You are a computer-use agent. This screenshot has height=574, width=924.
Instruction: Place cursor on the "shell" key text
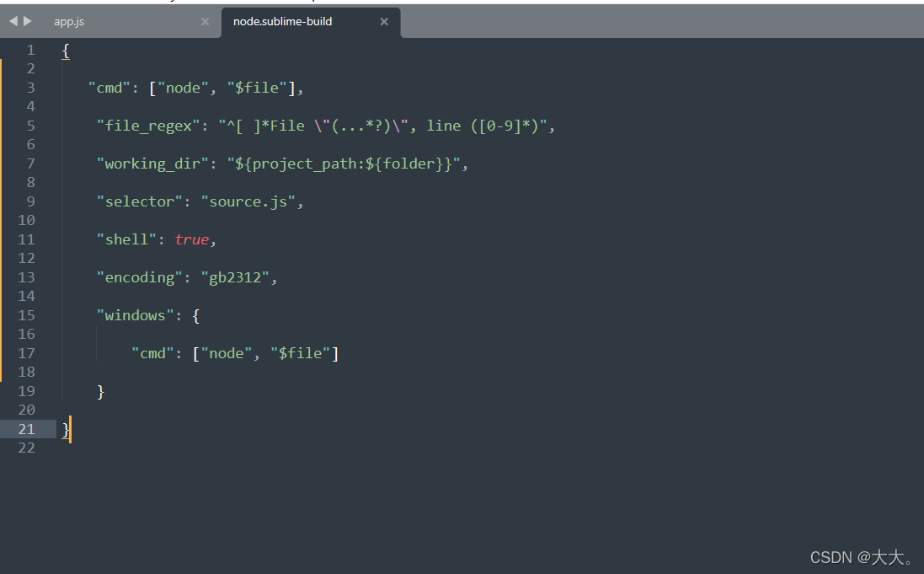point(124,239)
